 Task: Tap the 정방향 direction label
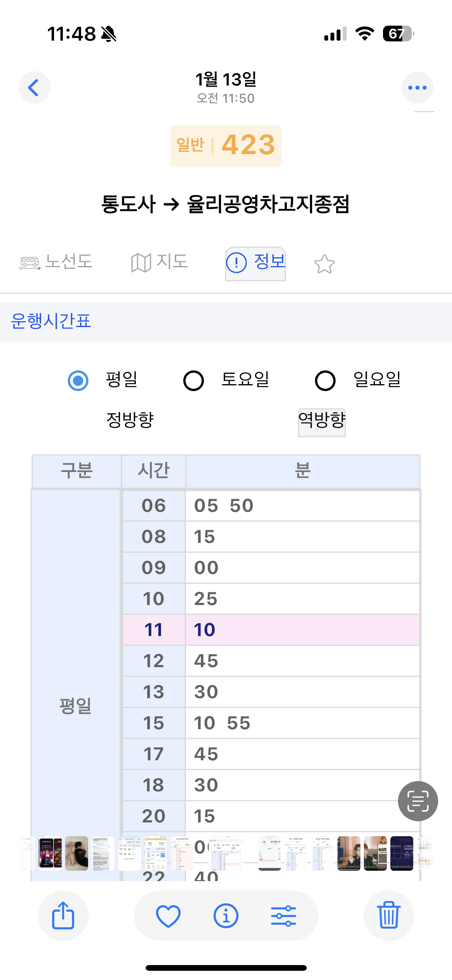(130, 420)
